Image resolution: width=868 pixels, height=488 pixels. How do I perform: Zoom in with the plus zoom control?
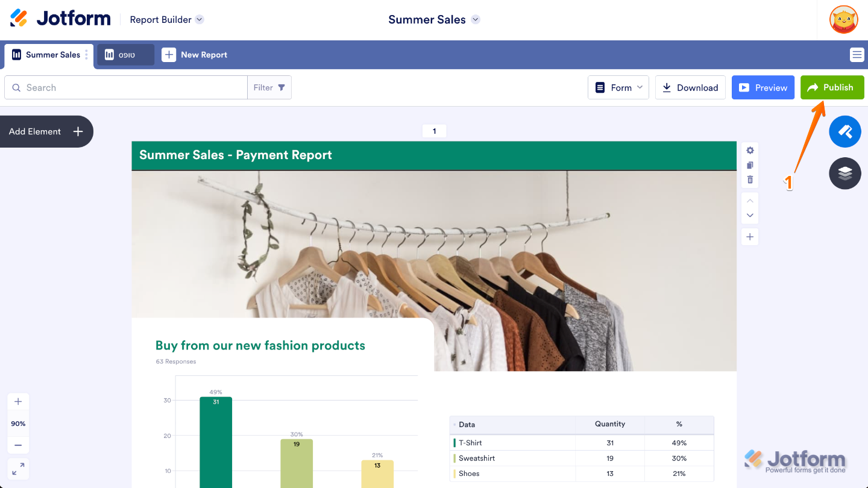(18, 401)
